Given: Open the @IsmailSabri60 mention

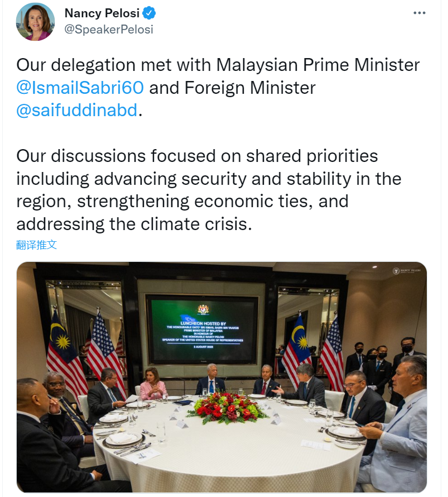Looking at the screenshot, I should (80, 87).
